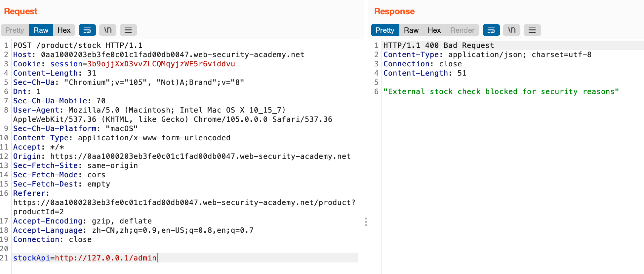Switch Response view to Raw tab
Viewport: 644px width, 274px height.
(411, 30)
